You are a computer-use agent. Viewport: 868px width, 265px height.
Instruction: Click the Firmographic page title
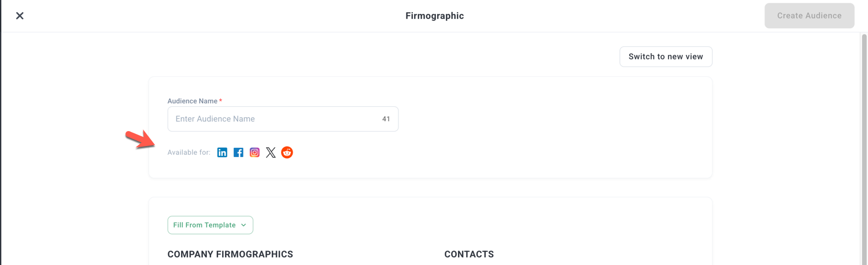click(x=434, y=16)
